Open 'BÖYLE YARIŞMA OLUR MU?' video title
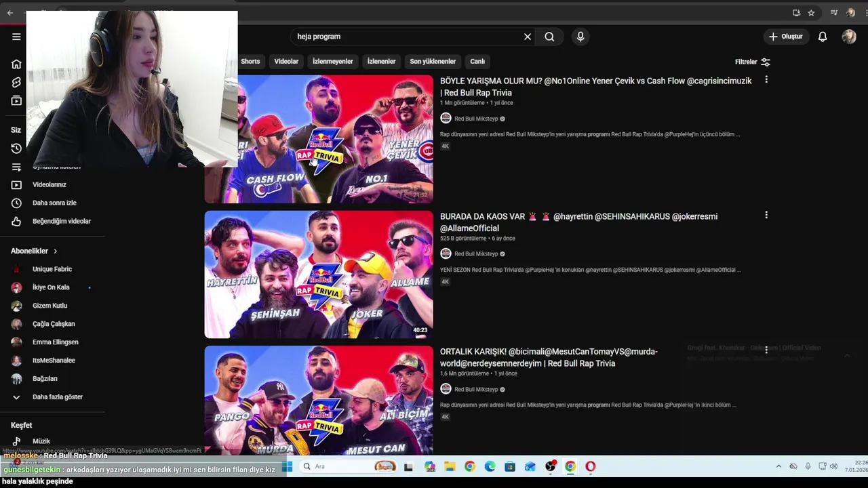The image size is (868, 488). pyautogui.click(x=595, y=87)
